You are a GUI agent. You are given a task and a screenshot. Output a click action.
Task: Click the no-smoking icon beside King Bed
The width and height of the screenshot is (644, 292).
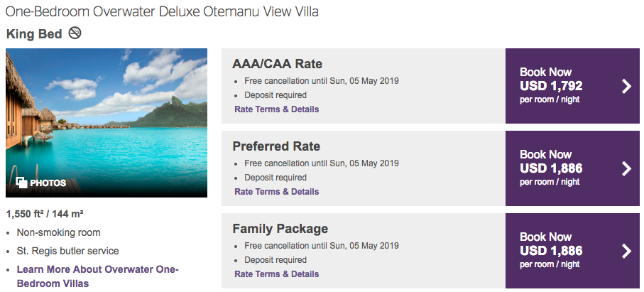75,33
